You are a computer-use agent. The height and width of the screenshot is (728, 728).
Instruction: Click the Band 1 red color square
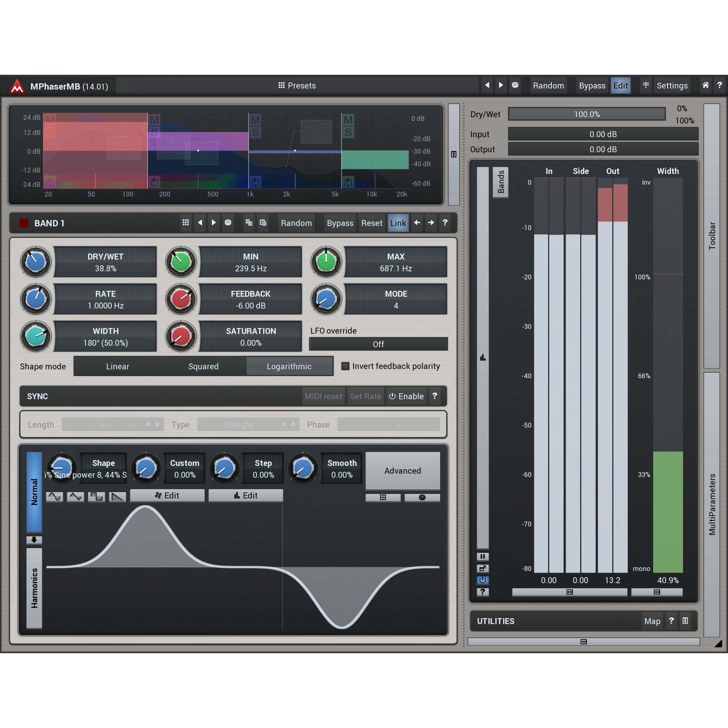[24, 223]
